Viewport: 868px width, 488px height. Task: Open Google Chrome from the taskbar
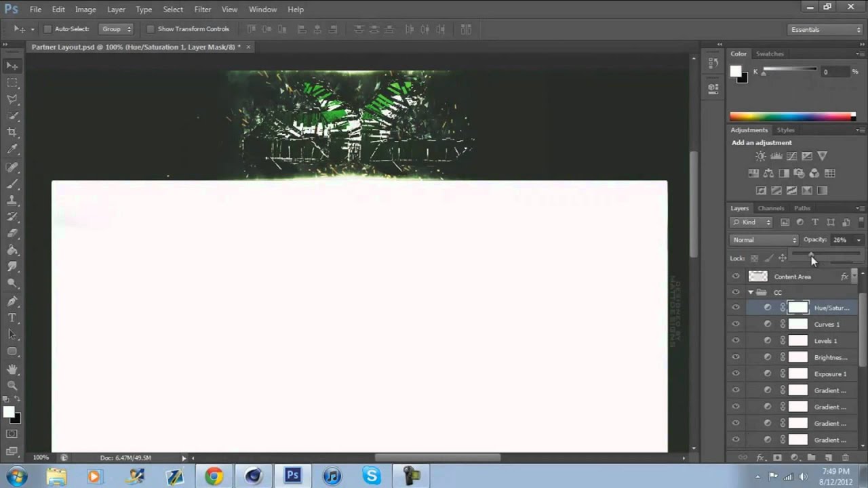(214, 476)
